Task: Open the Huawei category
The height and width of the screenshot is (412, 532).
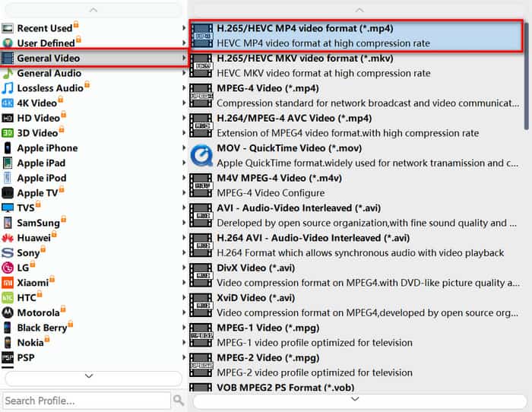Action: pyautogui.click(x=94, y=238)
